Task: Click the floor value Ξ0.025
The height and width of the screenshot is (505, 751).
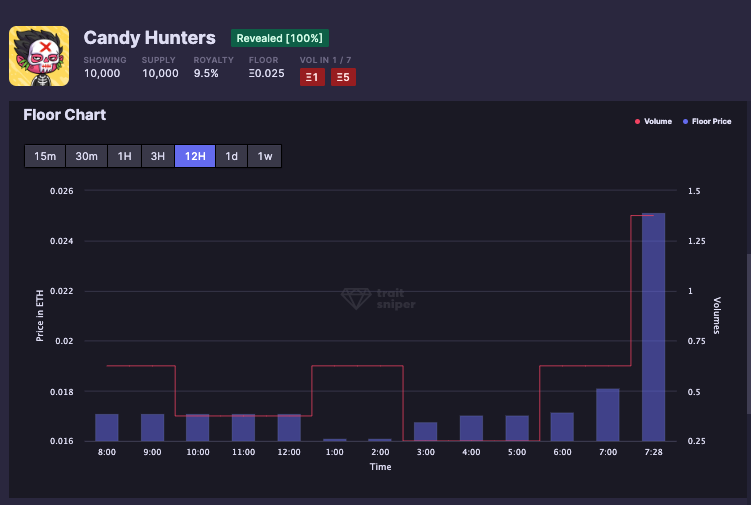Action: tap(266, 73)
